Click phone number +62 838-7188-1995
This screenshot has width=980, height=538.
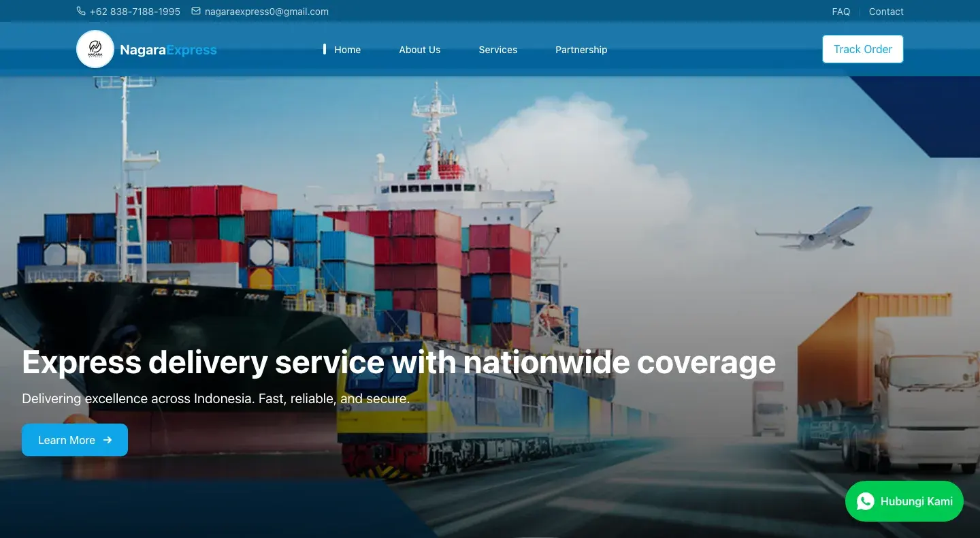coord(135,12)
